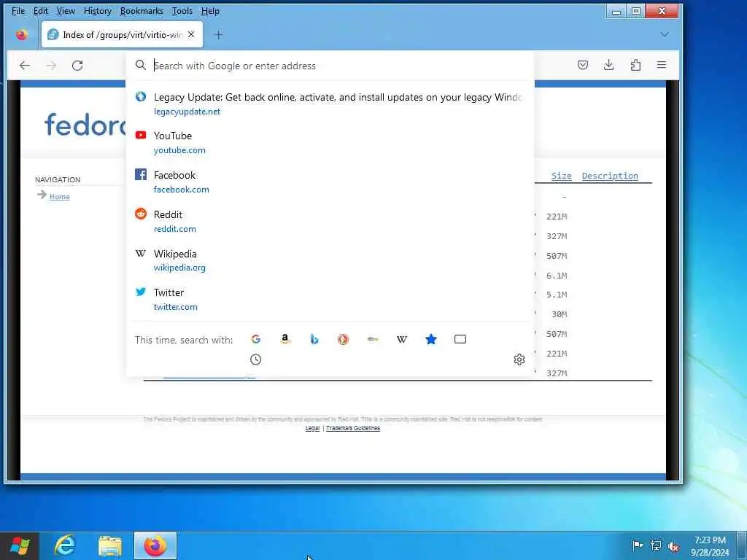Select the Wikipedia suggestion row
This screenshot has width=747, height=560.
click(330, 260)
